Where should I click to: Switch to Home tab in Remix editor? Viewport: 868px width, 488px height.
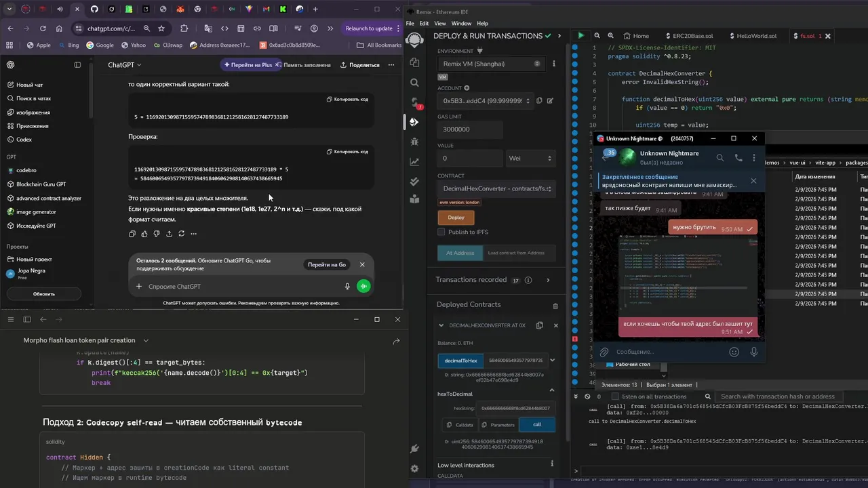click(635, 36)
